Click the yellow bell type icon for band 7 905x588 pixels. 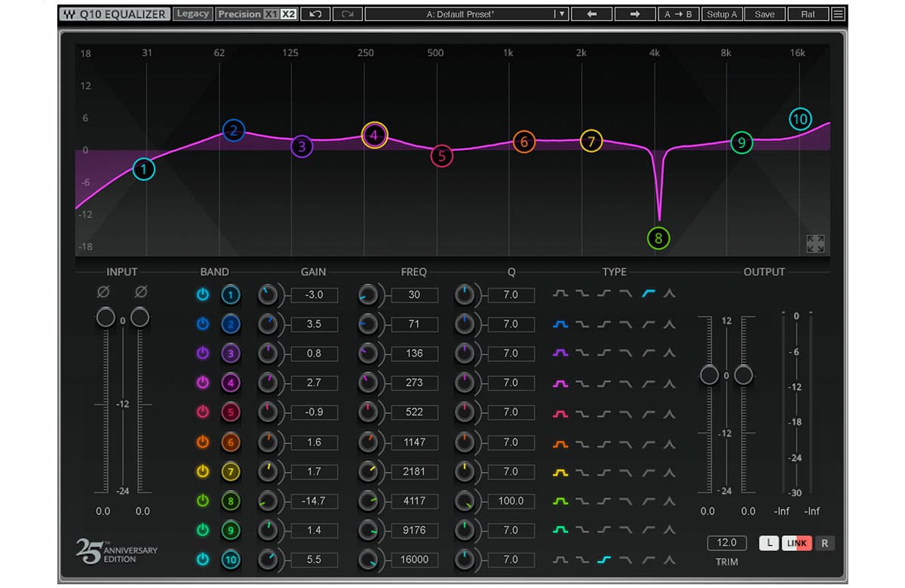coord(560,472)
